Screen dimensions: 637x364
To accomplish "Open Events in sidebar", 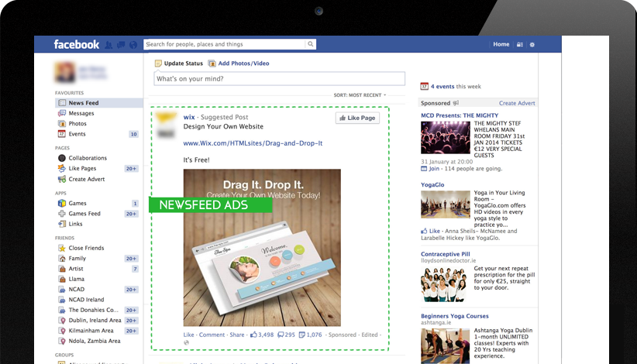I will [x=77, y=134].
